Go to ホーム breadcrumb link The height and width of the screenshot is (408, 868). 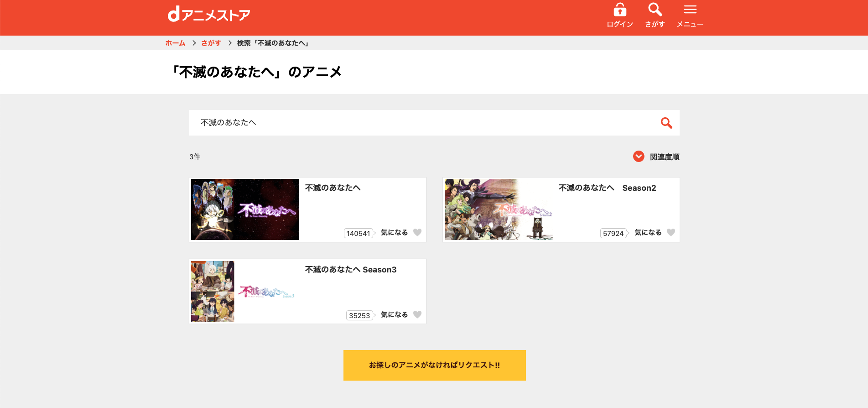[x=175, y=43]
